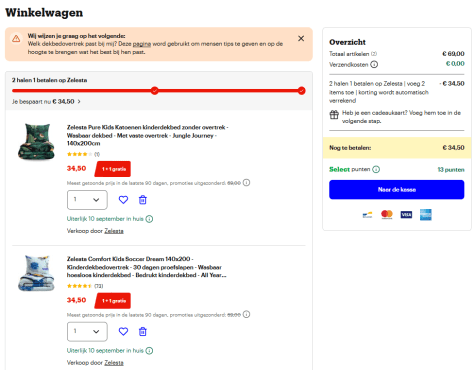475x370 pixels.
Task: Click the VISA payment logo
Action: coord(406,215)
